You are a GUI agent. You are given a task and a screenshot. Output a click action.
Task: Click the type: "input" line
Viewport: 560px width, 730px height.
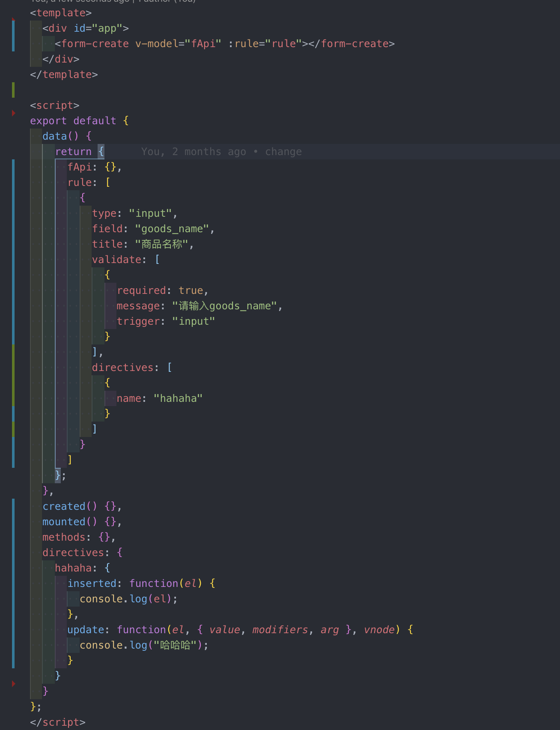tap(135, 213)
